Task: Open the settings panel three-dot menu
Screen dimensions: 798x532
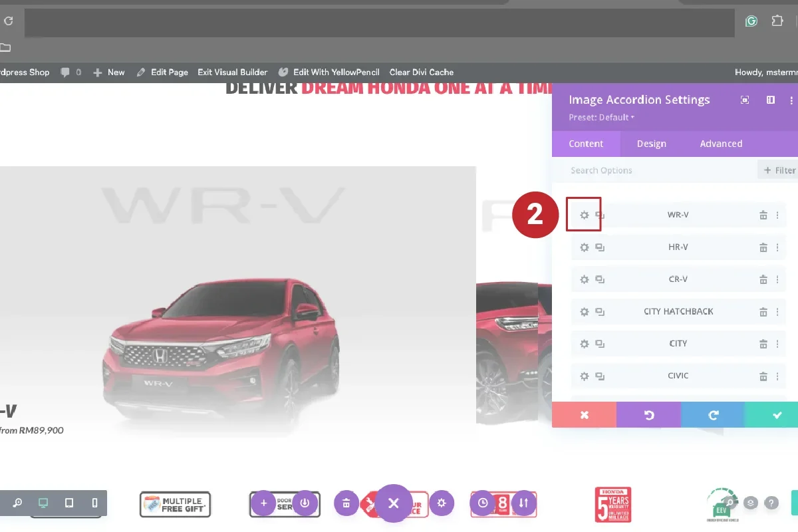Action: 791,100
